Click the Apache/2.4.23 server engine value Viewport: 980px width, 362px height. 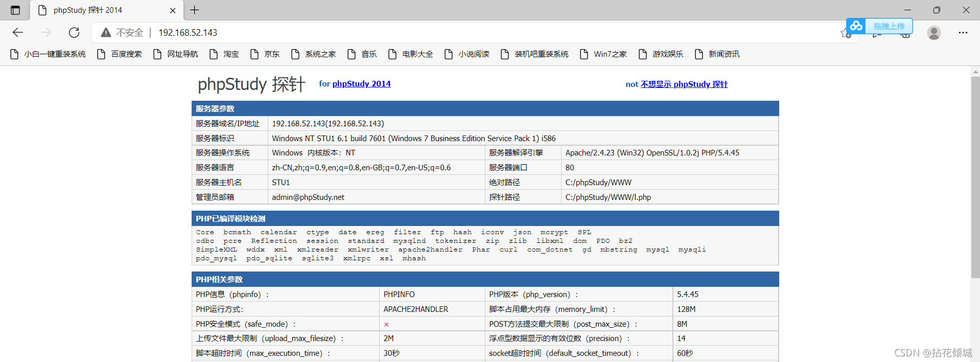coord(652,153)
